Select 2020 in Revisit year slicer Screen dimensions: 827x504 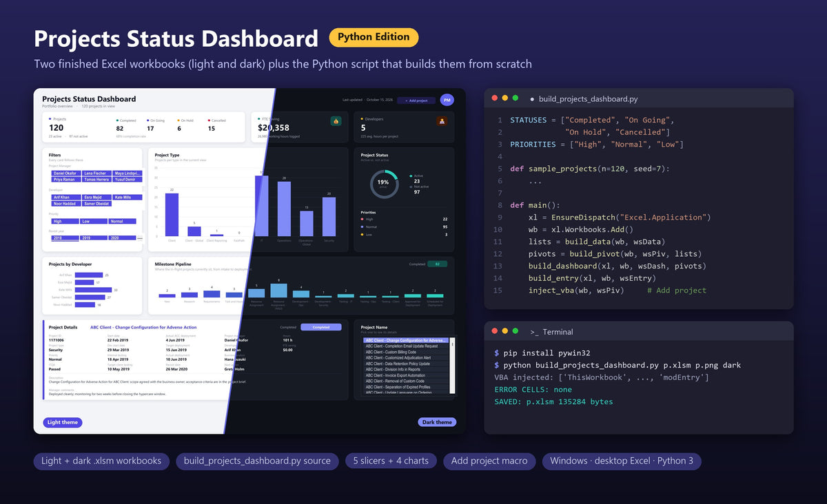click(x=122, y=238)
